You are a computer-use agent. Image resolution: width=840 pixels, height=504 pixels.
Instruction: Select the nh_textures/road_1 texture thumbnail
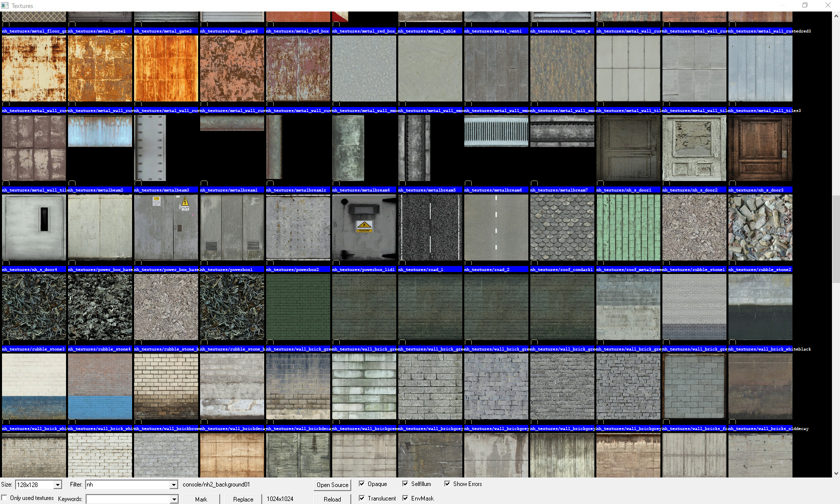(430, 227)
